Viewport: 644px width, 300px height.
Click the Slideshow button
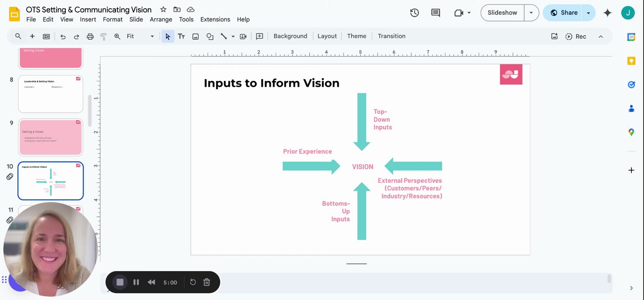pyautogui.click(x=502, y=13)
